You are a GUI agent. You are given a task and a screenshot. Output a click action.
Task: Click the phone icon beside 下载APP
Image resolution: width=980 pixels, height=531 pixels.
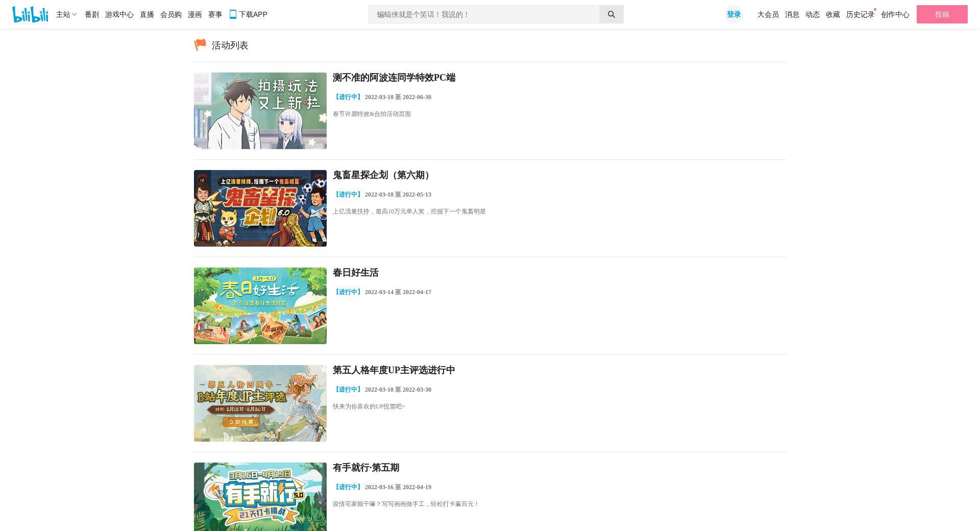(233, 14)
